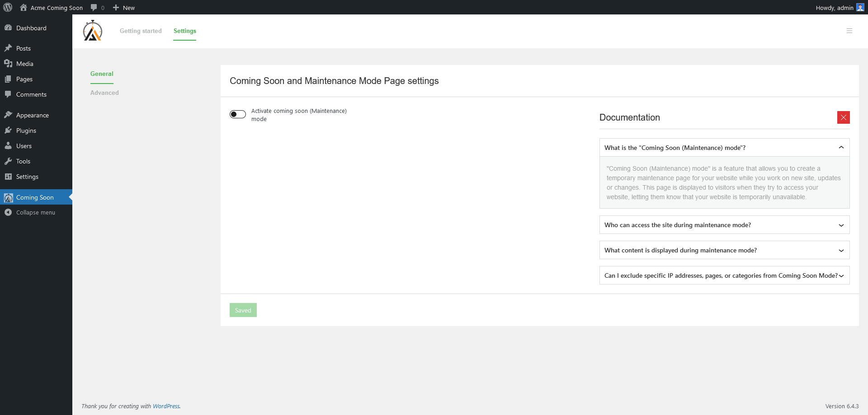868x415 pixels.
Task: Follow the WordPress link in footer
Action: pyautogui.click(x=166, y=406)
